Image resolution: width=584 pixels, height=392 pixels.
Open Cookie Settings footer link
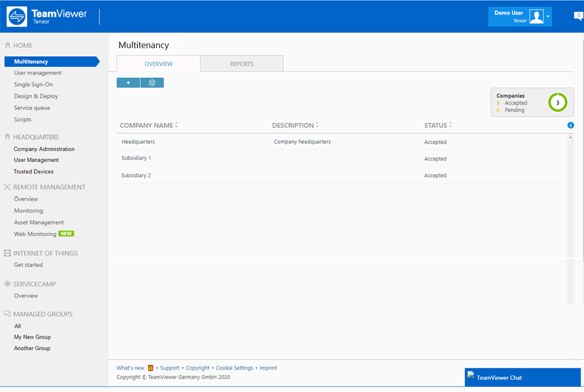click(x=235, y=368)
